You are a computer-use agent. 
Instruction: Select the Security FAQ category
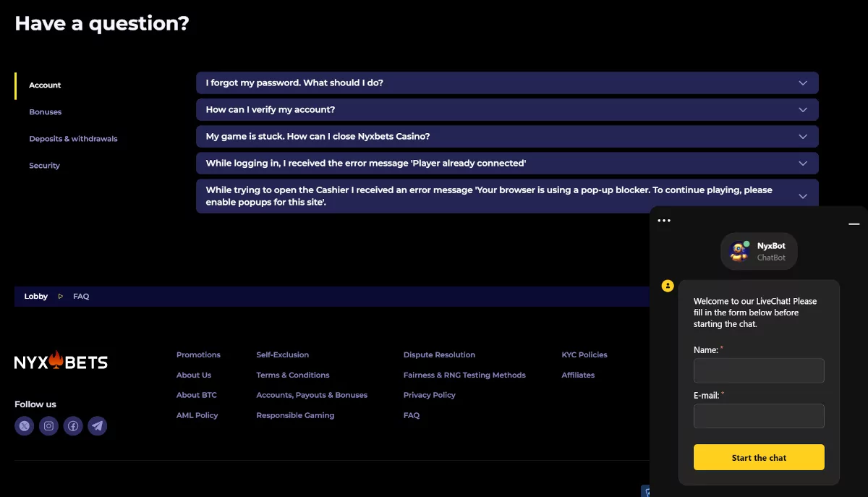coord(44,166)
